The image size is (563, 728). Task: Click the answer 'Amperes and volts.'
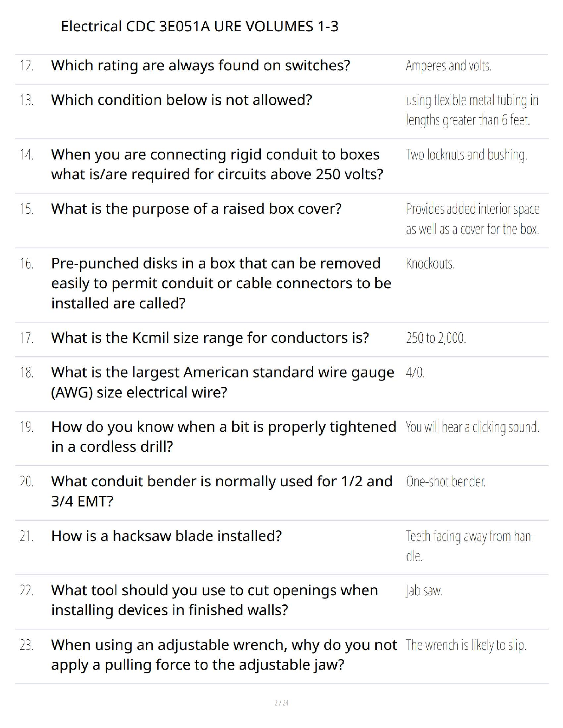[449, 66]
